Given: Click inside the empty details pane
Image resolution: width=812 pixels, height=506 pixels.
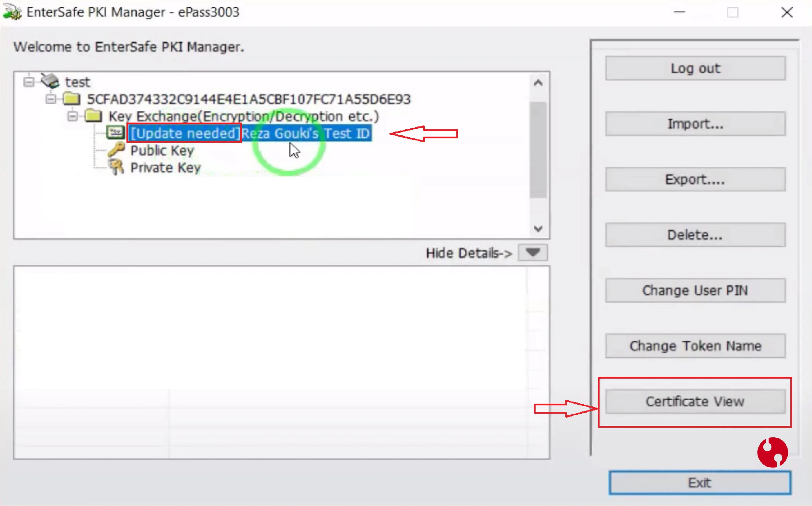Looking at the screenshot, I should pos(281,362).
